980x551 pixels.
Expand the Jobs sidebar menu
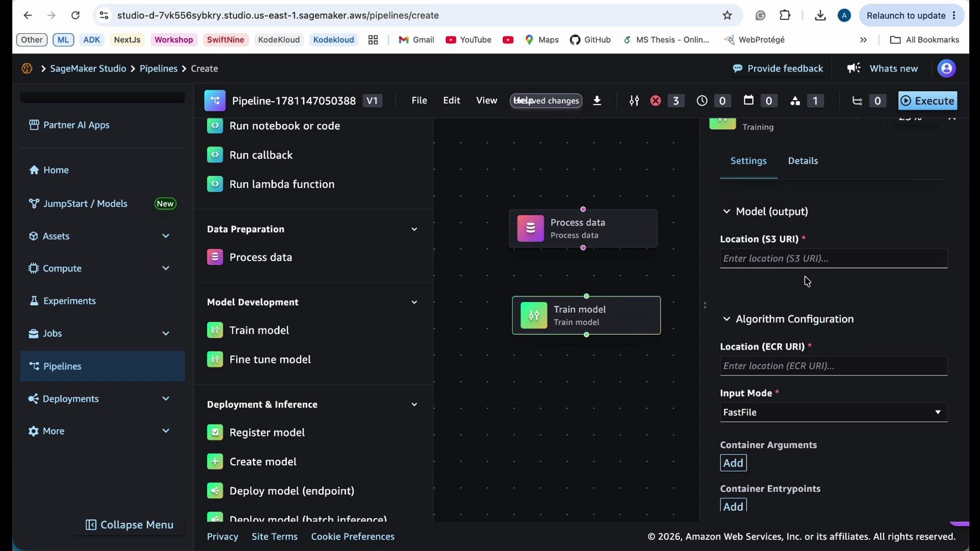coord(166,334)
